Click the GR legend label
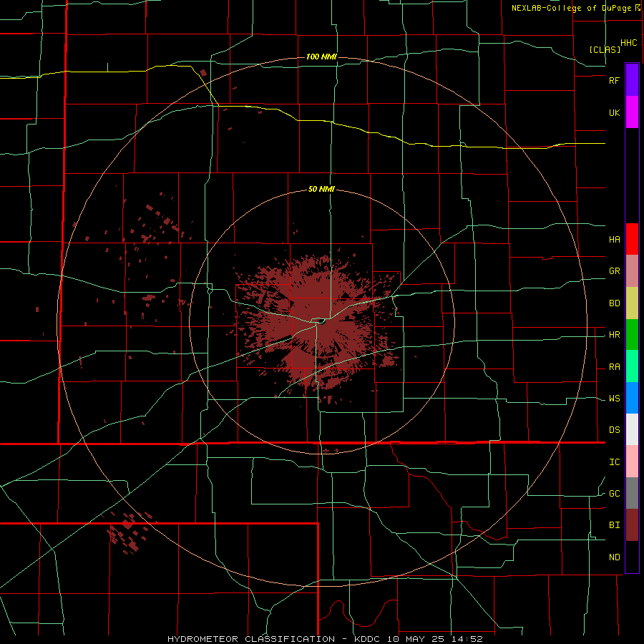644x644 pixels. click(x=614, y=271)
